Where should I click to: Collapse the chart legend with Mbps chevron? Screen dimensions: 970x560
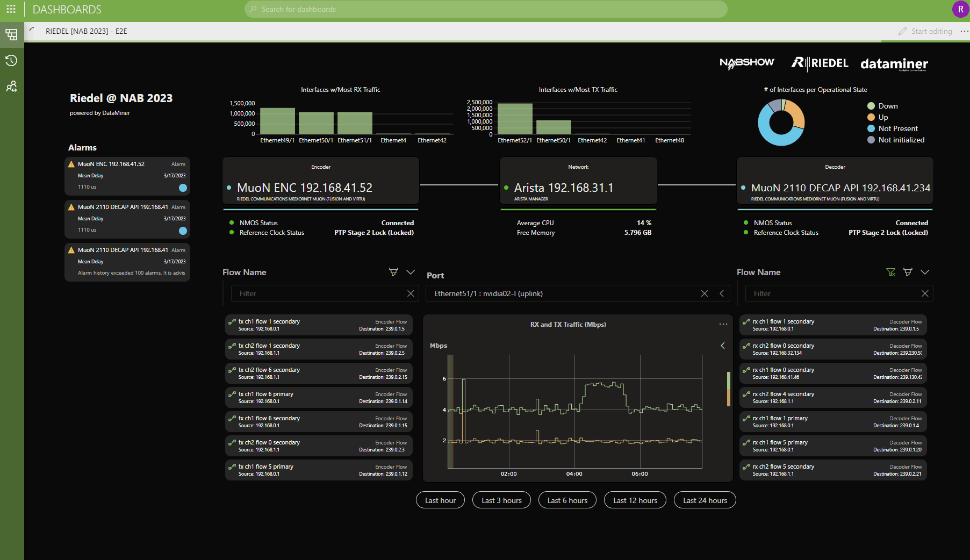[723, 346]
